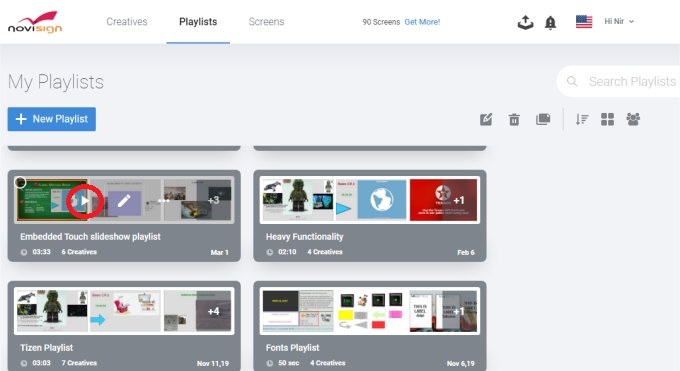Switch to grid view icon
Screen dimensions: 680x371
click(607, 119)
